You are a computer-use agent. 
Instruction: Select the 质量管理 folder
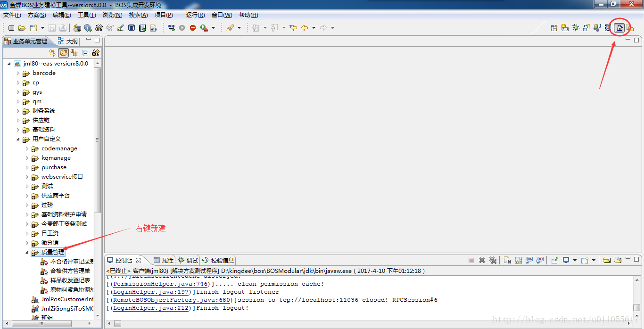(x=52, y=252)
